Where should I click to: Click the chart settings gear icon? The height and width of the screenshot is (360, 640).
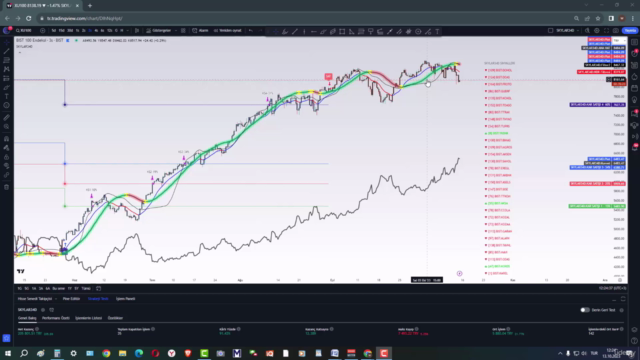pos(597,31)
